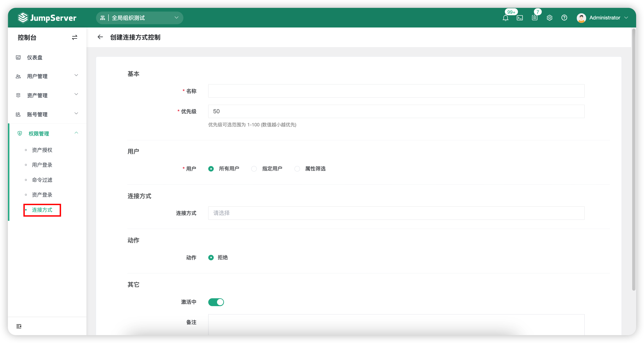The height and width of the screenshot is (343, 644).
Task: Collapse the sidebar using the bottom-left icon
Action: coord(19,326)
